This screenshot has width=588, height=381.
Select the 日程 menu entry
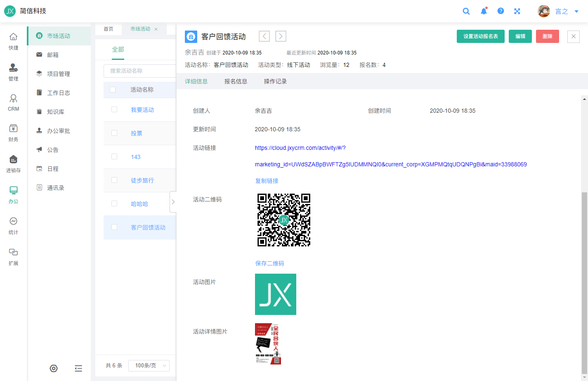[59, 169]
